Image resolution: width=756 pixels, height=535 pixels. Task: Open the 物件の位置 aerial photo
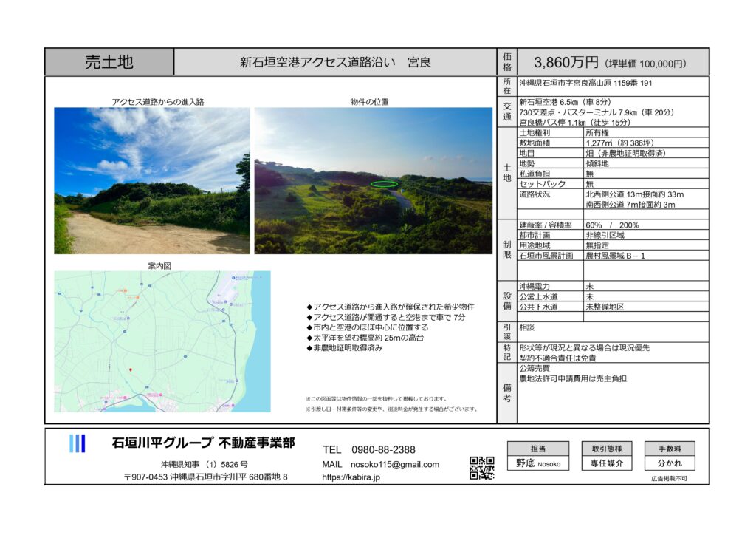click(x=373, y=181)
